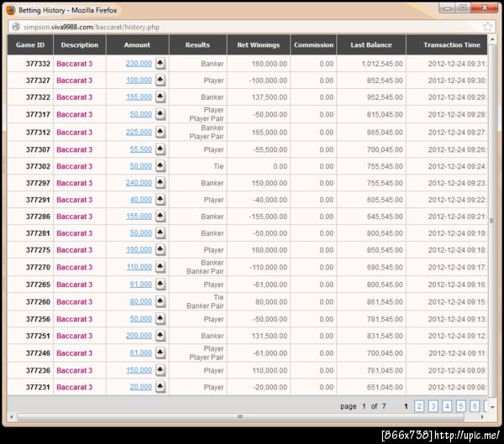Open card details icon for game 377246

click(160, 353)
